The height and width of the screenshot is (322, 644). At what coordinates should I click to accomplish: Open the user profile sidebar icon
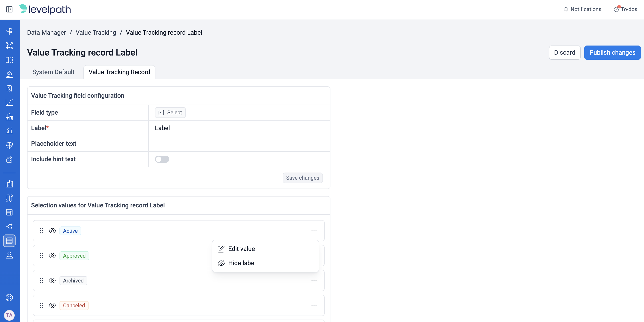pyautogui.click(x=9, y=255)
